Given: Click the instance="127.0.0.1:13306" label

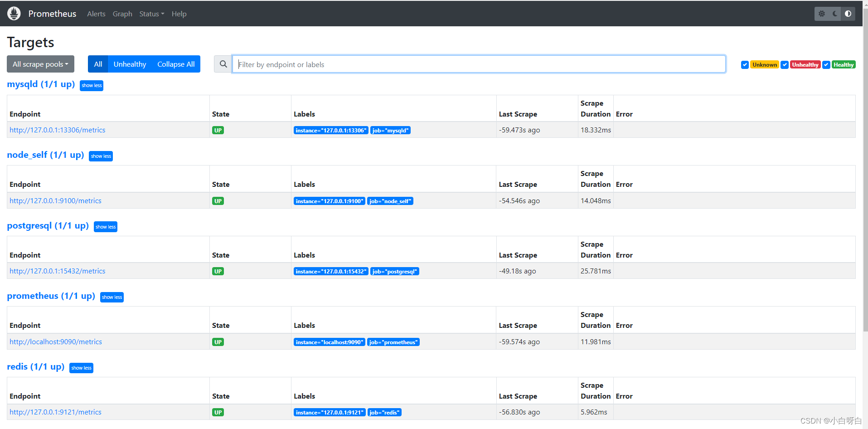Looking at the screenshot, I should 331,131.
